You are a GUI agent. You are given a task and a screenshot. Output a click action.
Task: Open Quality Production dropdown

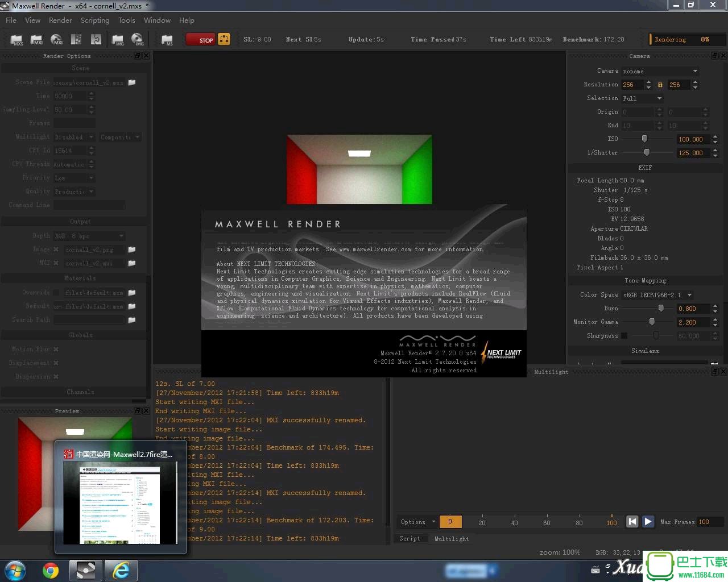tap(75, 192)
